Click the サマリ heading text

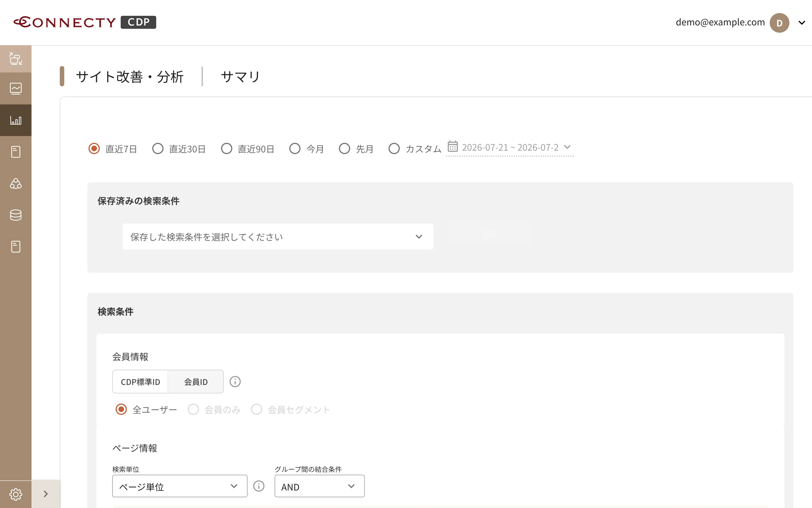240,76
